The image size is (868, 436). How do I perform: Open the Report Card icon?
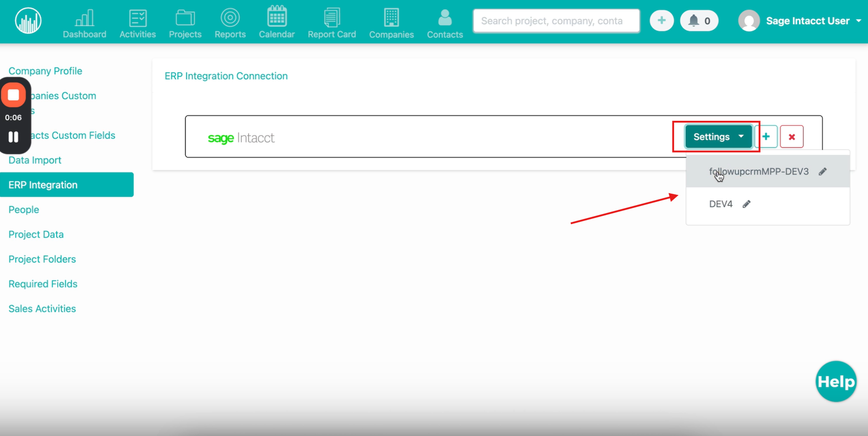click(332, 18)
